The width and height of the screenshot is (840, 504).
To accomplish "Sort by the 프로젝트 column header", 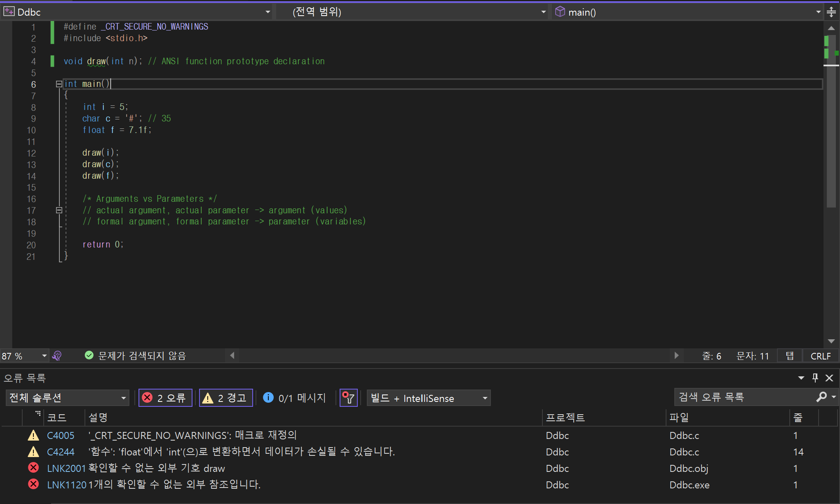I will [x=565, y=418].
